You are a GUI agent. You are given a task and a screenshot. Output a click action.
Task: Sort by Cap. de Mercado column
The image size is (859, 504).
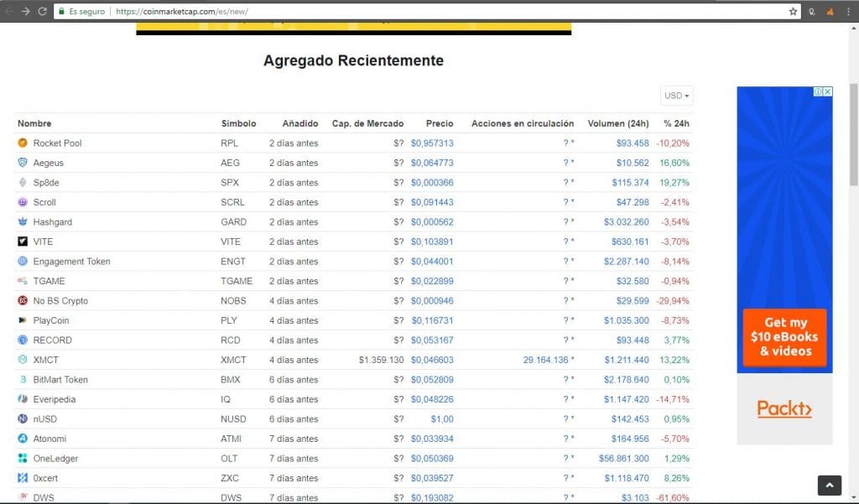click(367, 124)
